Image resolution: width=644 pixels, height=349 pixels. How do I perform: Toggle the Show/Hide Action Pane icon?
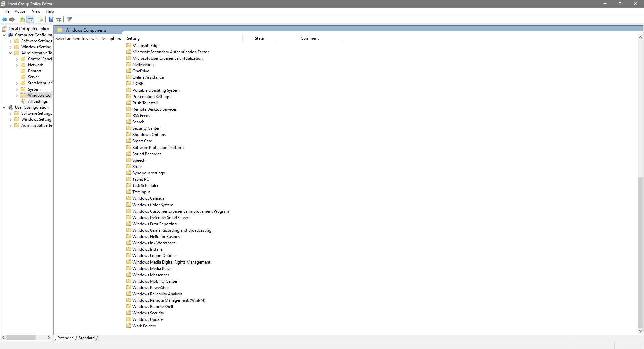59,20
